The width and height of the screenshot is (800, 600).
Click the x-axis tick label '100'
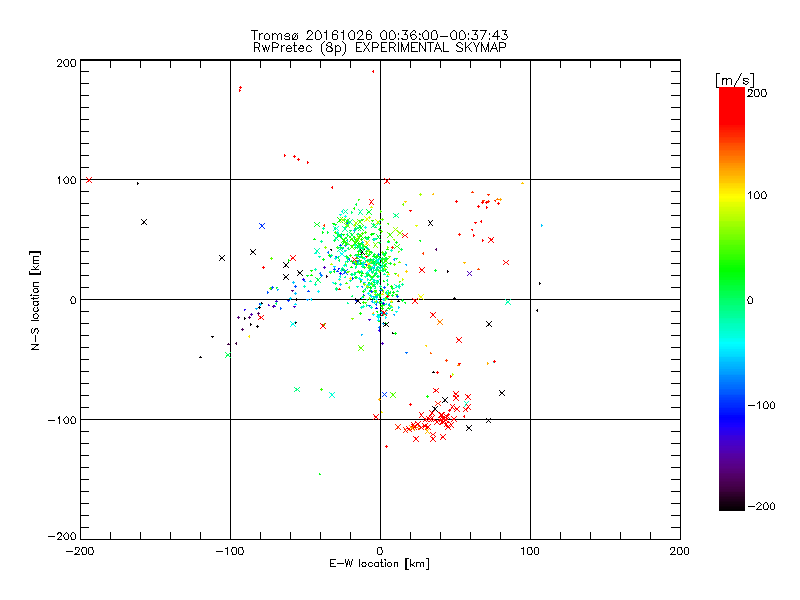click(x=530, y=551)
